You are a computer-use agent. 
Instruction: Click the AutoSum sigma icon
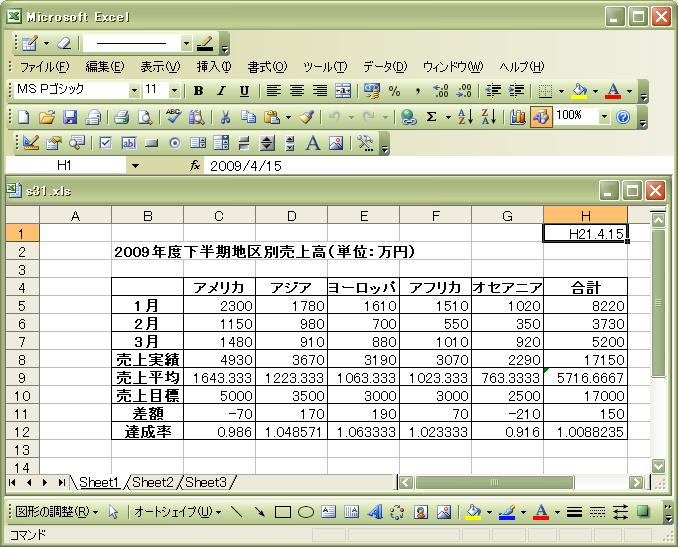click(x=432, y=117)
